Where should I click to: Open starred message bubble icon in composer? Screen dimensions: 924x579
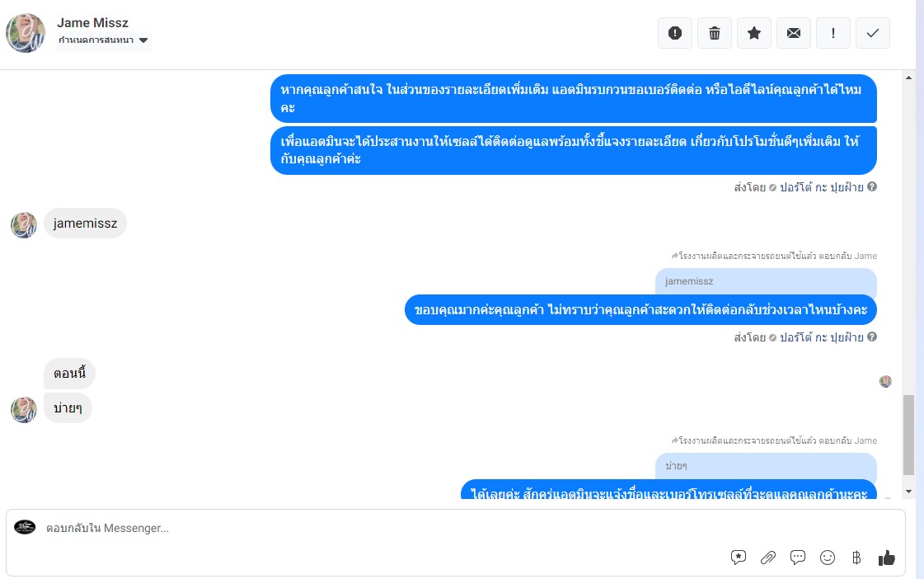738,558
